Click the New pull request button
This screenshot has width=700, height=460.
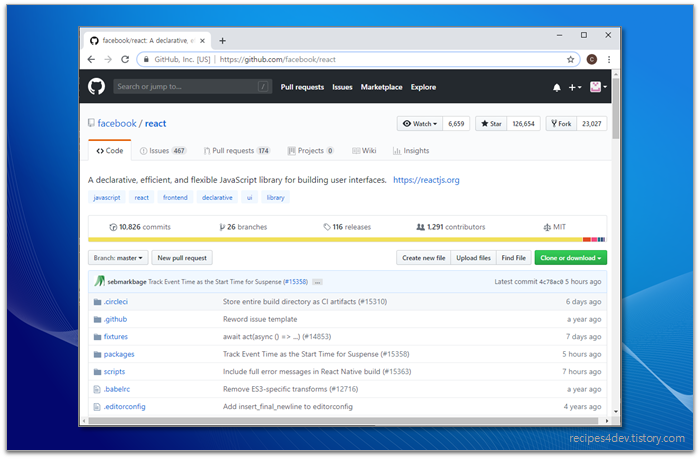coord(182,258)
